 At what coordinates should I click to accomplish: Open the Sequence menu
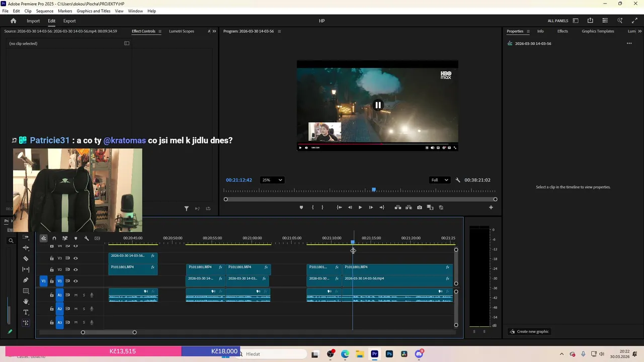coord(45,11)
